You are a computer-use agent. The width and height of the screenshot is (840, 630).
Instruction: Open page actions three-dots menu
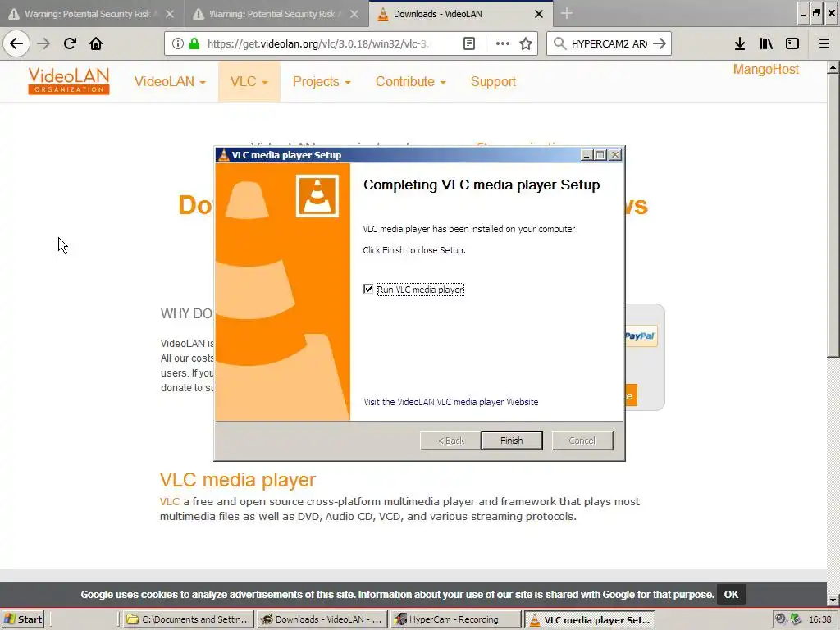coord(503,43)
